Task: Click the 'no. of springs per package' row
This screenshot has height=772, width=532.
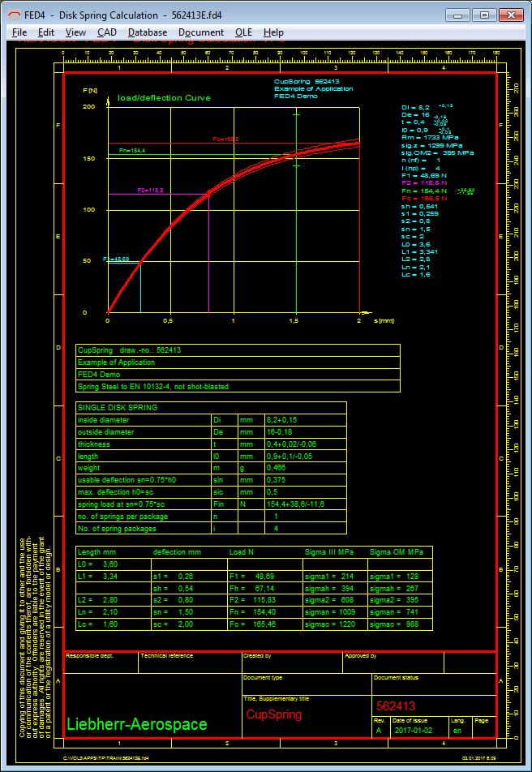Action: 212,517
